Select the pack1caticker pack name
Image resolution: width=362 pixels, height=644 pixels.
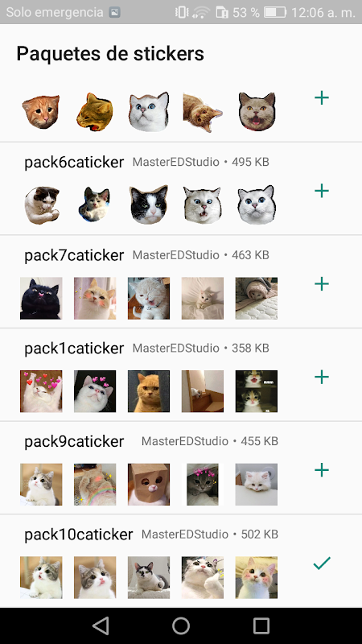(x=74, y=349)
